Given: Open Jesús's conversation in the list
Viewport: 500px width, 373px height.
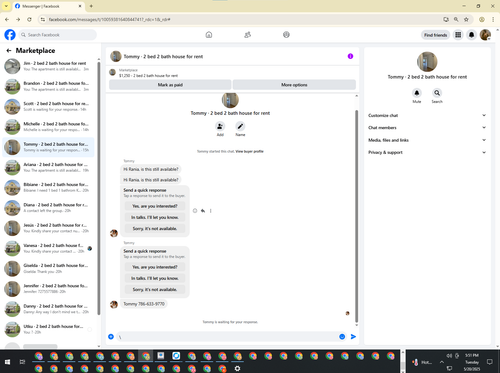Looking at the screenshot, I should 48,228.
